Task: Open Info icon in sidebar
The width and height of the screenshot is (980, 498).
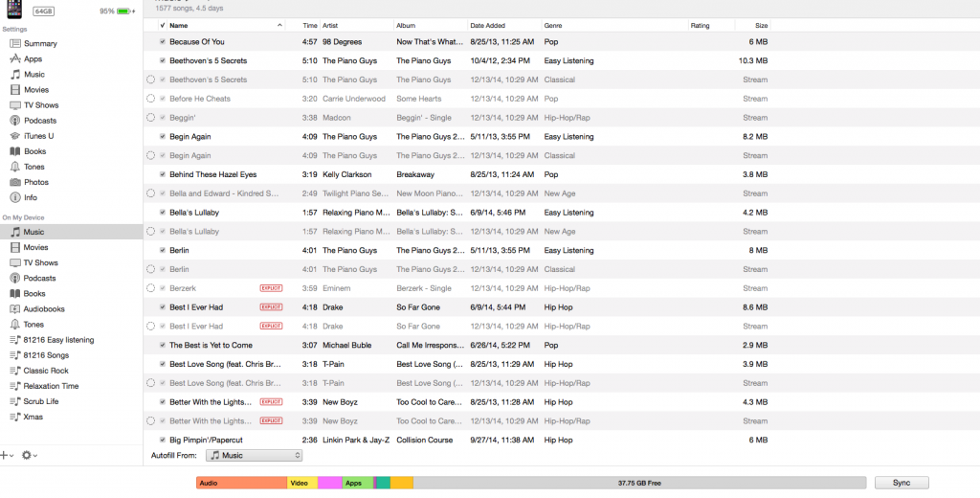Action: pos(15,197)
